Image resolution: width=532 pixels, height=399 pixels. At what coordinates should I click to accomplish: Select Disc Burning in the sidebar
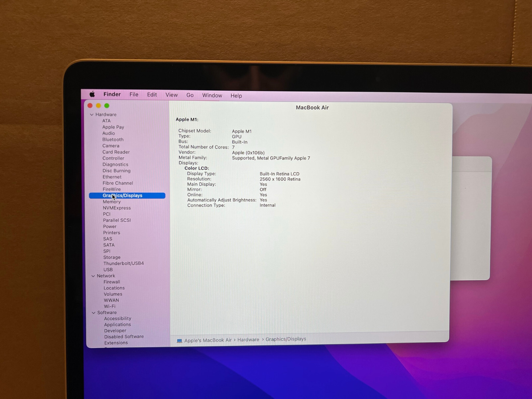pyautogui.click(x=116, y=171)
